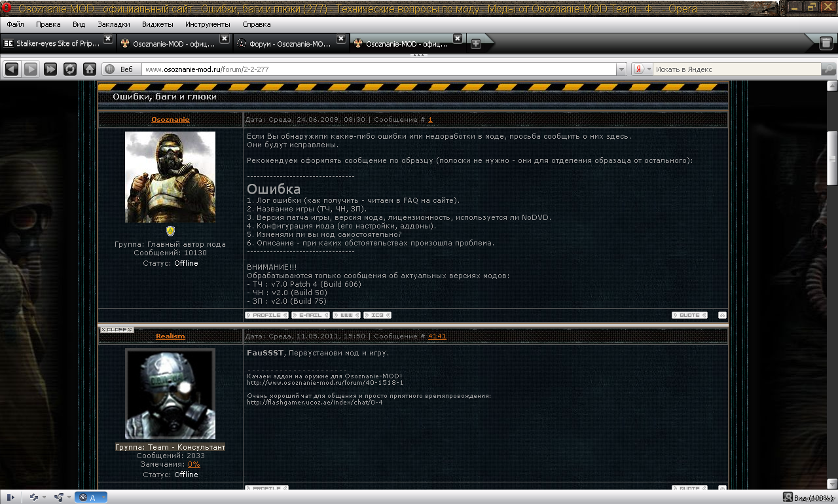Click the Opera Link sync icon in status bar

click(x=34, y=497)
